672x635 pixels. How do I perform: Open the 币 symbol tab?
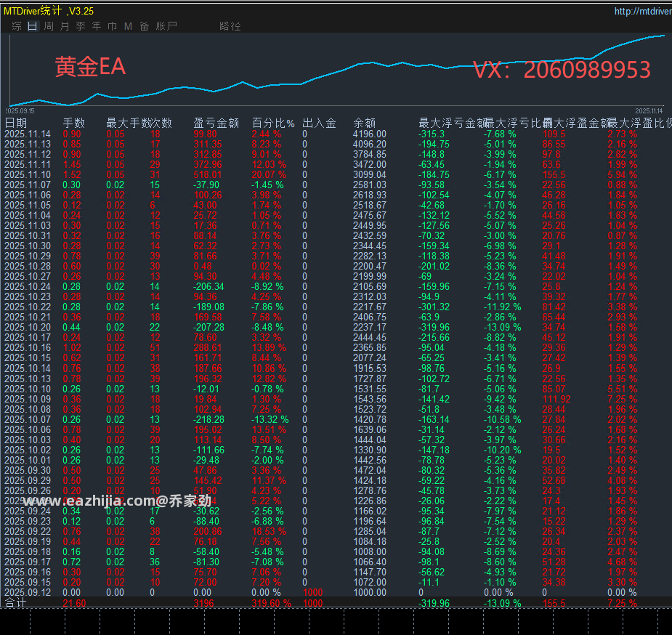113,26
